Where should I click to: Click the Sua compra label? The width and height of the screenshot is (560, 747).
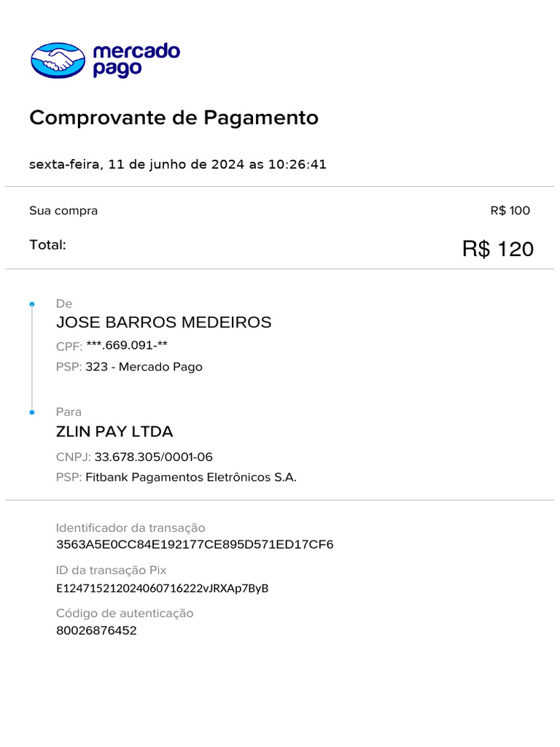pos(63,211)
